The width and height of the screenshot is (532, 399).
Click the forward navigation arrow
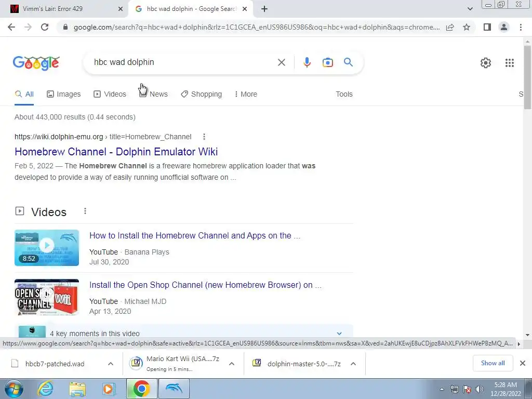(x=28, y=27)
